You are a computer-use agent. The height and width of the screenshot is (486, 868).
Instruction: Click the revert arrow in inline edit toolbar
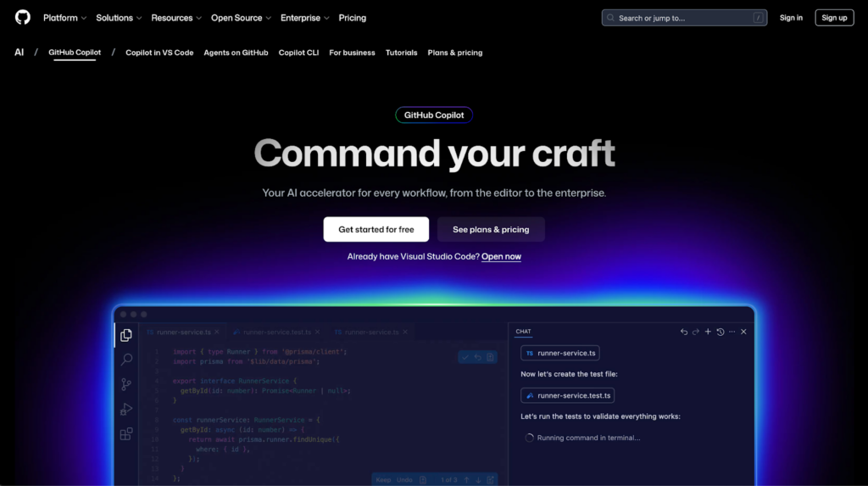point(478,357)
